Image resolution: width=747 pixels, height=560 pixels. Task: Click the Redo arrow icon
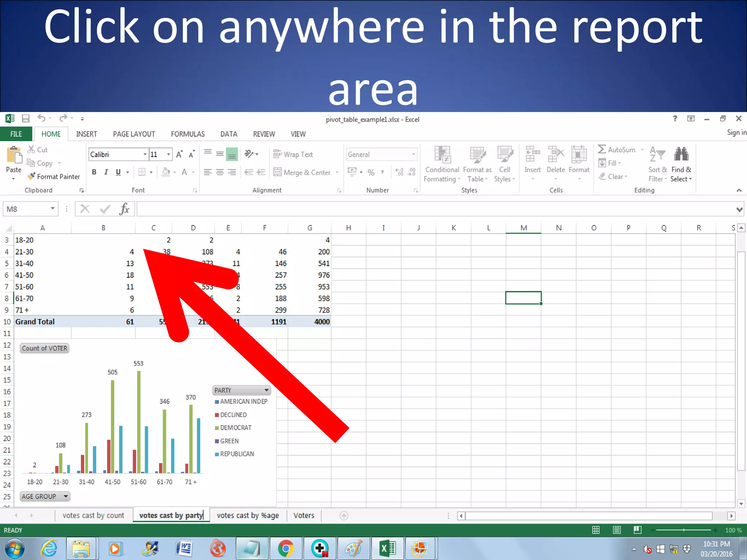(x=63, y=118)
